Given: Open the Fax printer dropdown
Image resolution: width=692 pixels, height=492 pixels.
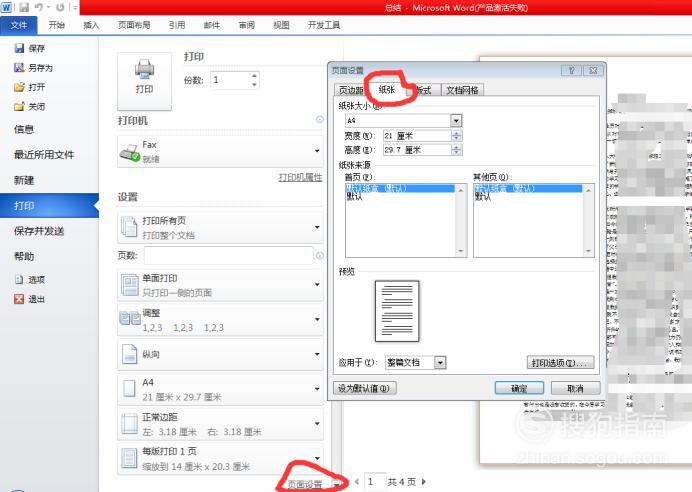Looking at the screenshot, I should [x=317, y=151].
